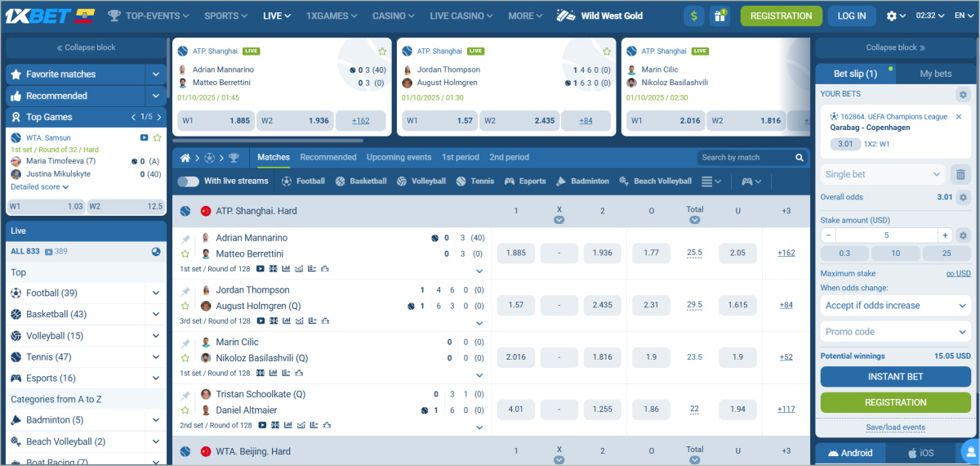
Task: Switch to the My bets tab
Action: pos(935,74)
